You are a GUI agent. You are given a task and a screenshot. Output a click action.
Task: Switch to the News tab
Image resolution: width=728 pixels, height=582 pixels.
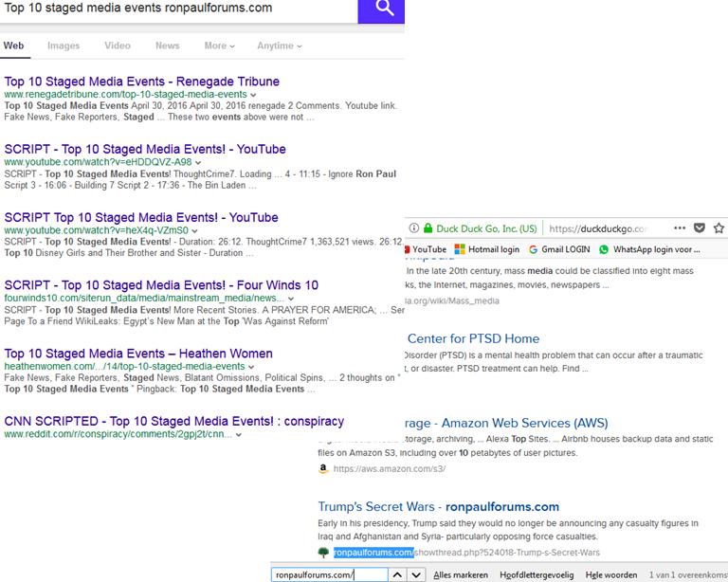[167, 45]
